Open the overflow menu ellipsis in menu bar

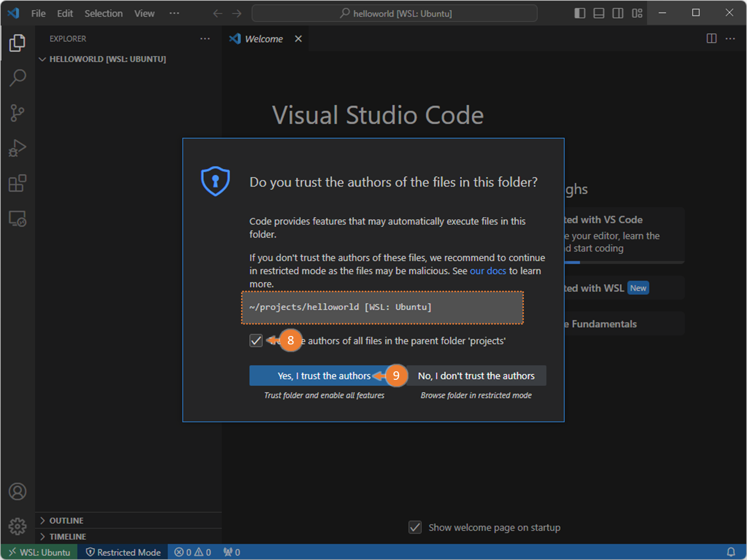tap(174, 13)
